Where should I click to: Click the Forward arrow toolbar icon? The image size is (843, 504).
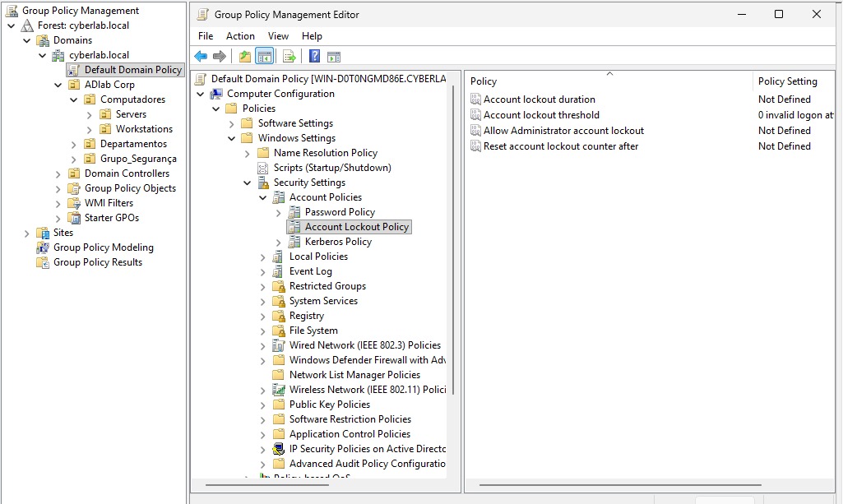[x=220, y=57]
